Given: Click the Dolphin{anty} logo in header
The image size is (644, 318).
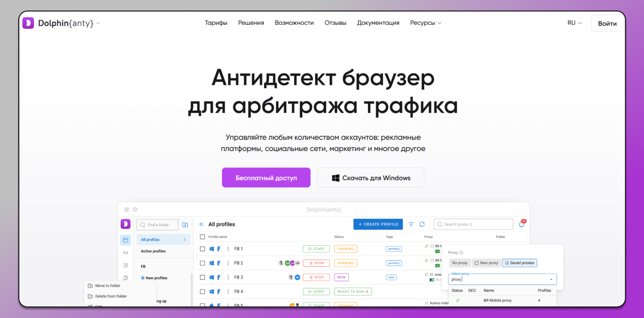Looking at the screenshot, I should pyautogui.click(x=60, y=23).
